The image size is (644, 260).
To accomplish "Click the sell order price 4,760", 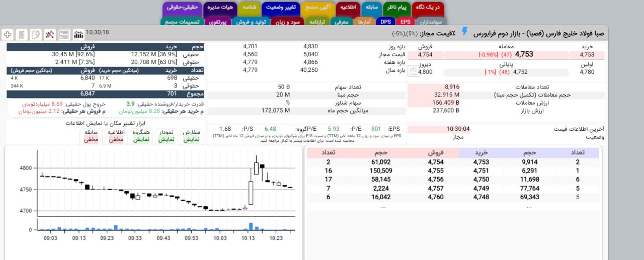I will tap(436, 197).
